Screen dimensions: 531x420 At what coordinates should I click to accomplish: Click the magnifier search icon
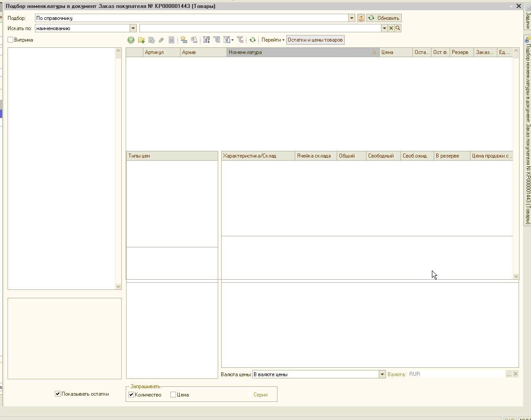(x=398, y=28)
